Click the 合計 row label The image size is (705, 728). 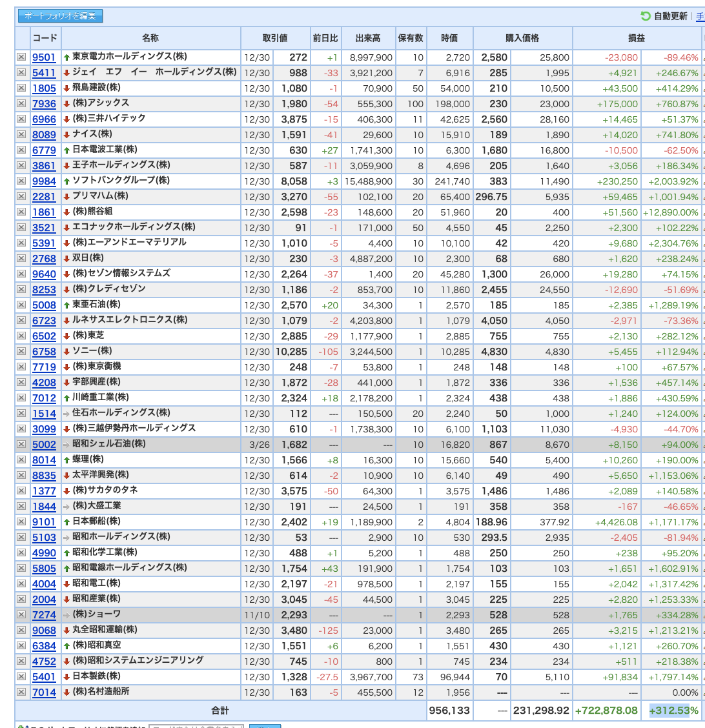click(x=220, y=711)
